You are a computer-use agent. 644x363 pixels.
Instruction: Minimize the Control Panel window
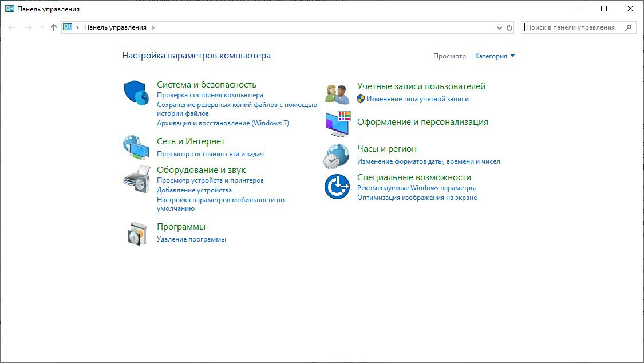point(578,9)
